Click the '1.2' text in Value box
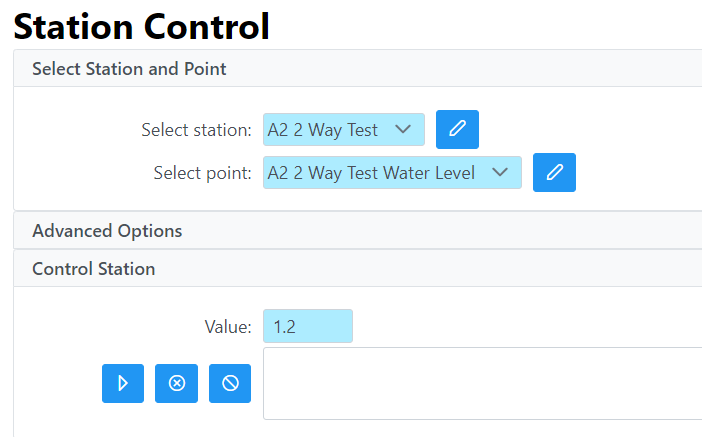The image size is (702, 437). tap(284, 327)
